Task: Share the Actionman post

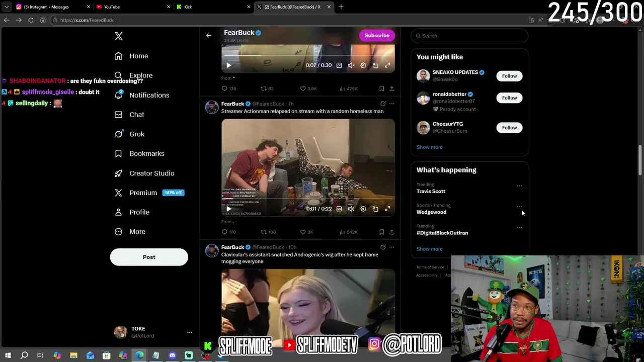Action: (392, 232)
